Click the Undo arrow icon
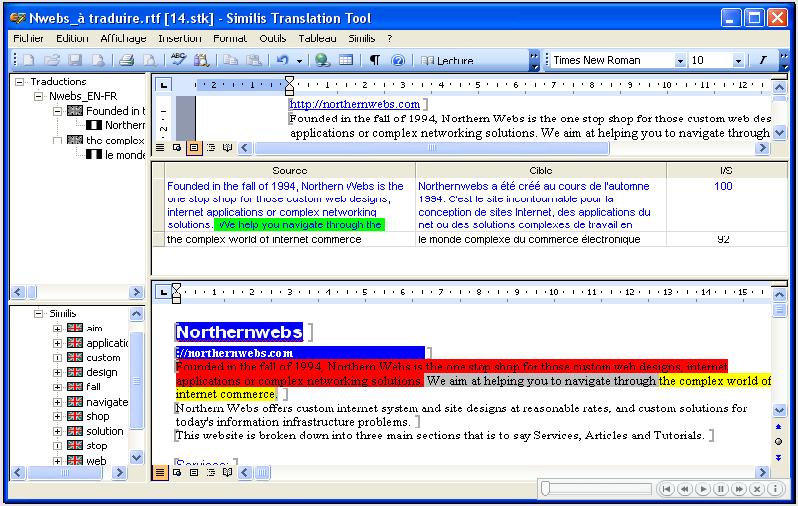Viewport: 798px width, 506px height. (x=283, y=61)
